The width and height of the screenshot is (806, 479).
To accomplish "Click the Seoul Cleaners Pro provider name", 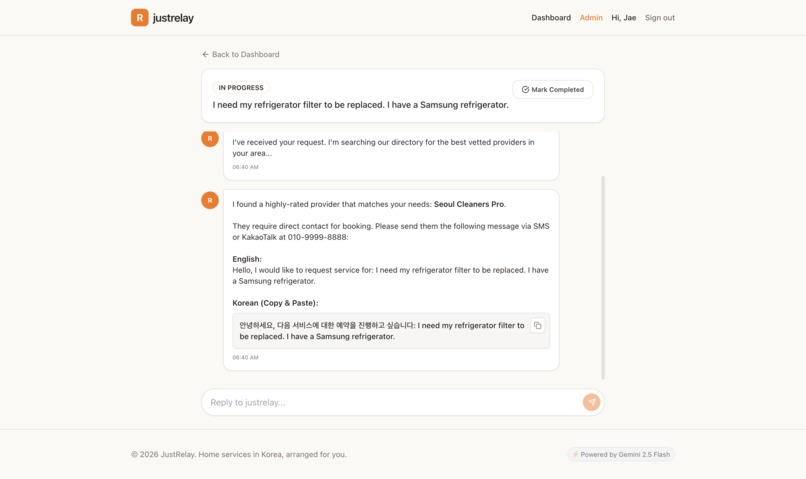I will (469, 204).
